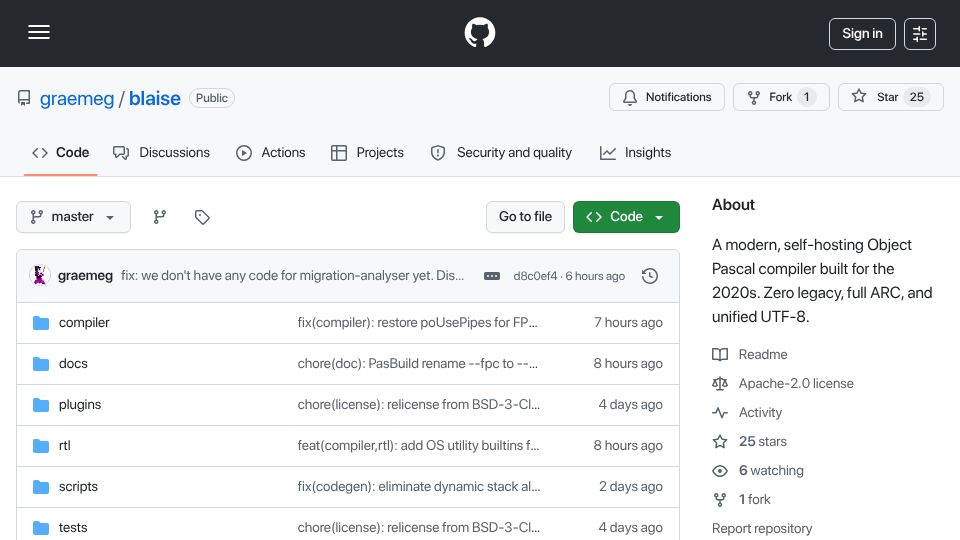Switch to the Discussions tab
This screenshot has height=540, width=960.
click(x=161, y=152)
